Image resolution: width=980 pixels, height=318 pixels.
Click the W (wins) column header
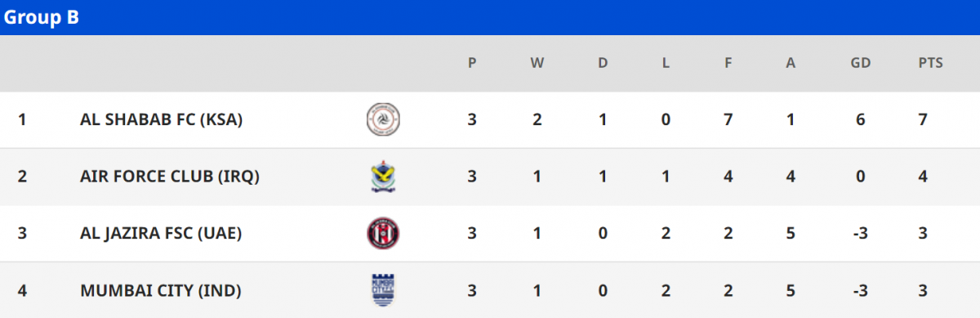[537, 63]
